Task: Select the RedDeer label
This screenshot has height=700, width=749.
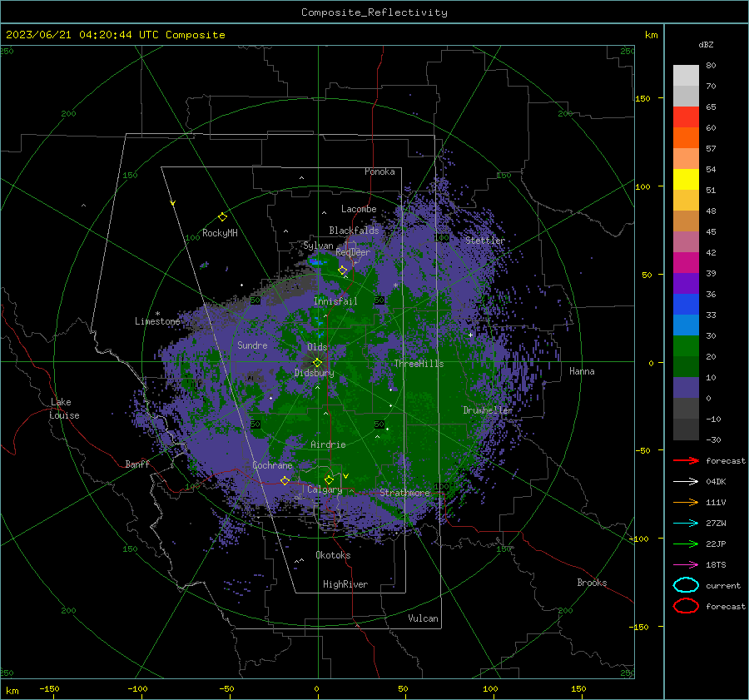Action: [353, 252]
